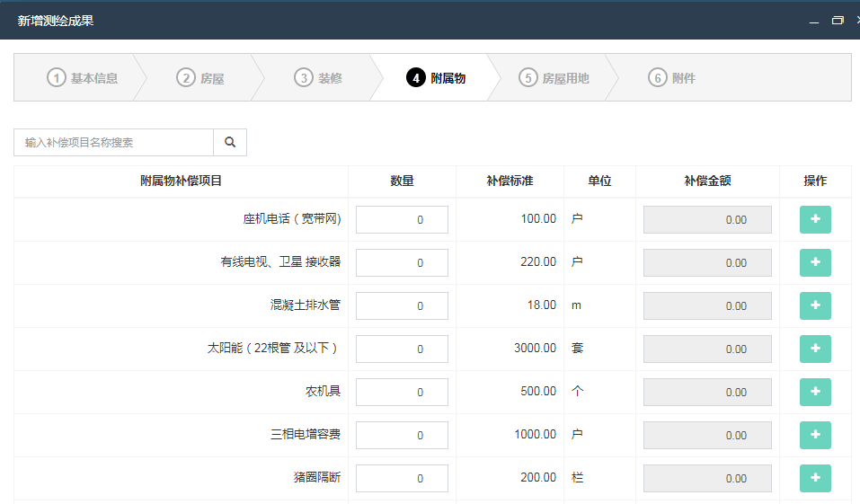Click the 18.00 compensation standard value
Image resolution: width=860 pixels, height=504 pixels.
(x=542, y=305)
